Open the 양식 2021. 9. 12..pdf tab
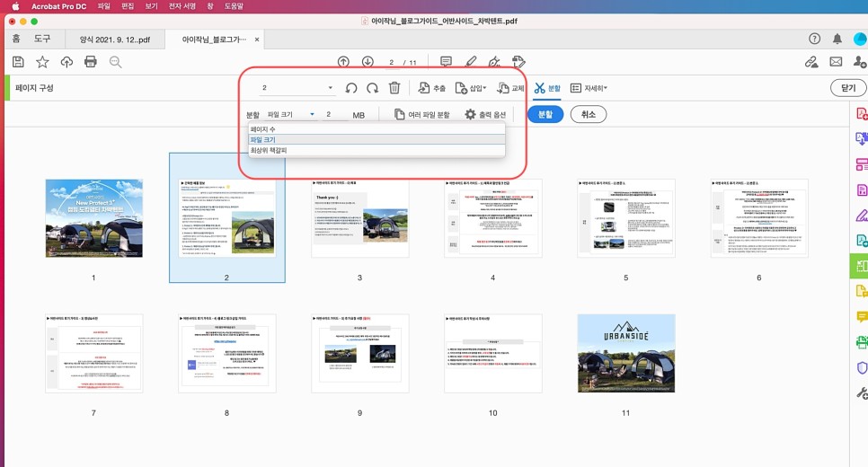Screen dimensions: 868x467 tap(115, 40)
